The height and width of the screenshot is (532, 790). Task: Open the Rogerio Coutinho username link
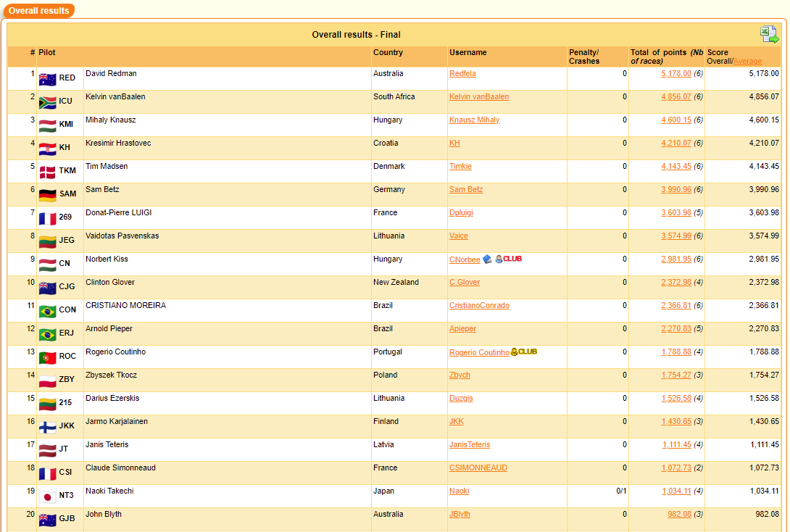point(479,352)
